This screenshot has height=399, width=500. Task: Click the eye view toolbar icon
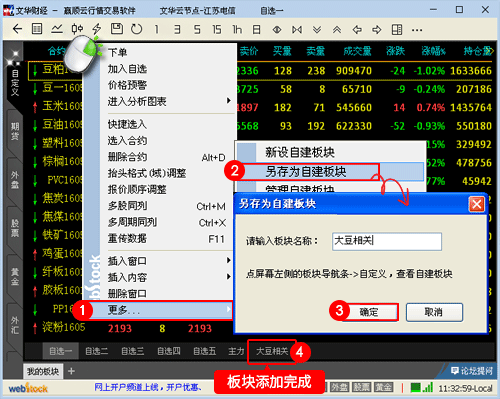[x=277, y=30]
